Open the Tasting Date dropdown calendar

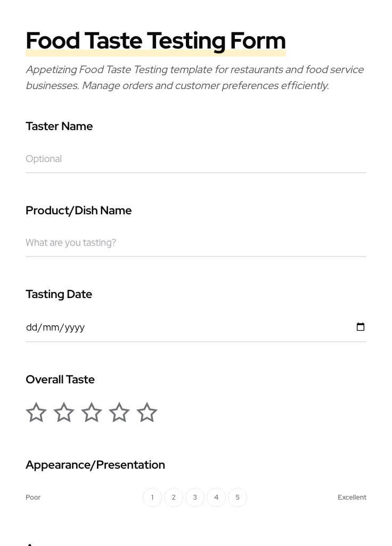tap(361, 327)
